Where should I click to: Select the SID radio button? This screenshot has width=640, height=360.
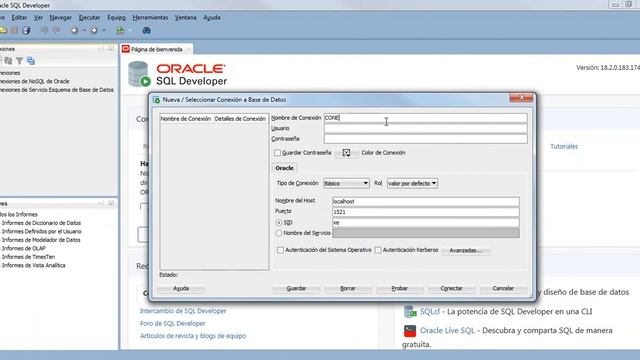(x=279, y=223)
